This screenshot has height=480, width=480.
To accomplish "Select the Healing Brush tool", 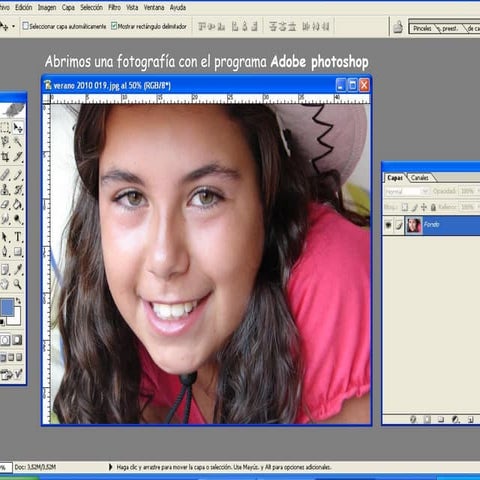I will click(x=5, y=175).
